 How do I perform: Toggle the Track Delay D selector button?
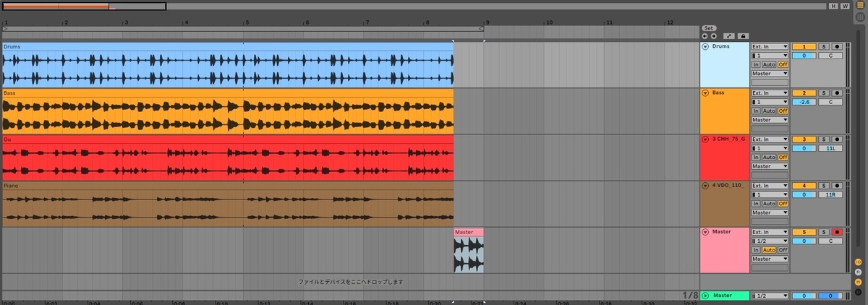(859, 292)
